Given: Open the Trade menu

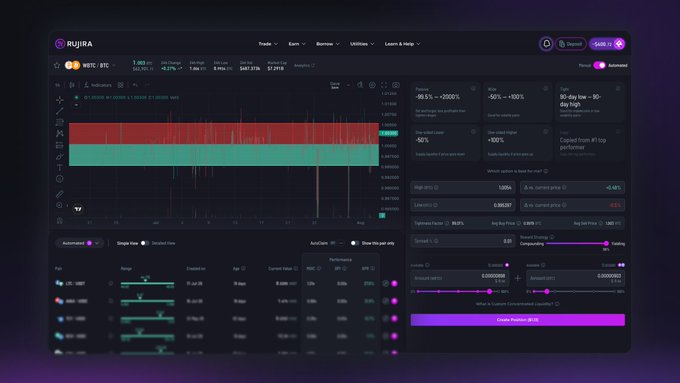Looking at the screenshot, I should (268, 44).
